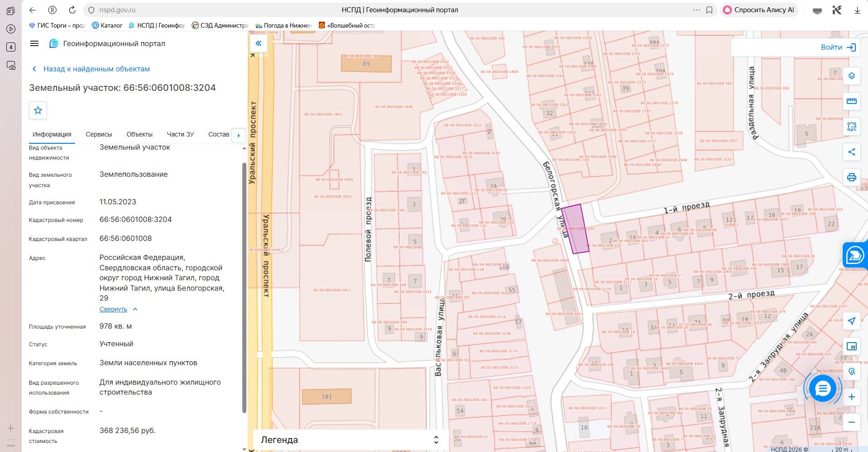The image size is (868, 452).
Task: Open the blue chat support bubble
Action: tap(823, 388)
